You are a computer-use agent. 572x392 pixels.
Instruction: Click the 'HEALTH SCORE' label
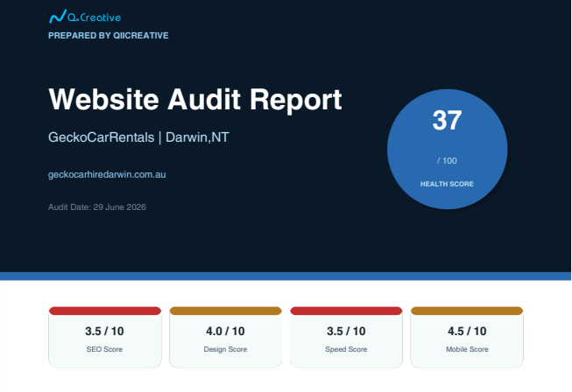(x=447, y=184)
